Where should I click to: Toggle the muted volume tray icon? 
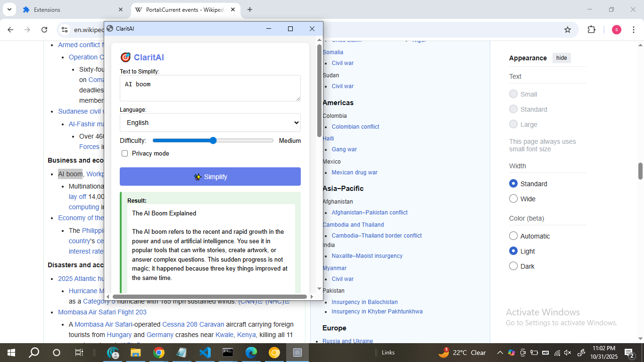click(x=568, y=353)
